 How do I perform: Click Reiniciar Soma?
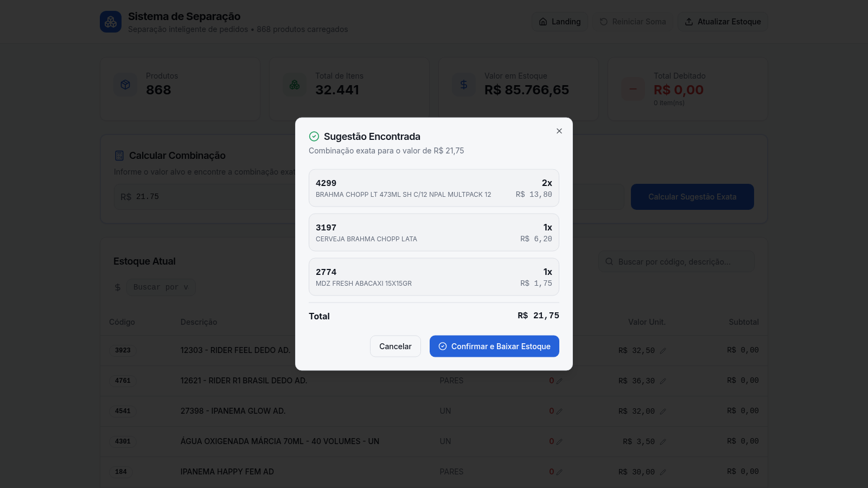633,22
